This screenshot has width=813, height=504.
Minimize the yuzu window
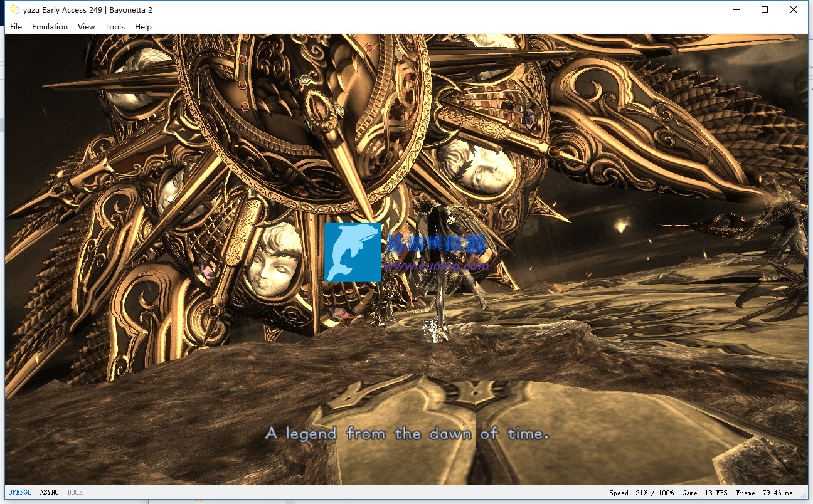pos(736,9)
